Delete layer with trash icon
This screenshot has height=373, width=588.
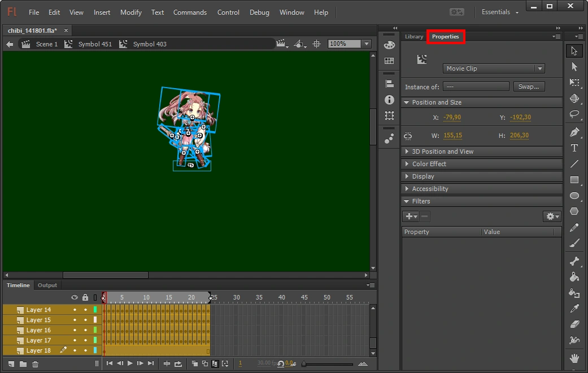tap(35, 364)
